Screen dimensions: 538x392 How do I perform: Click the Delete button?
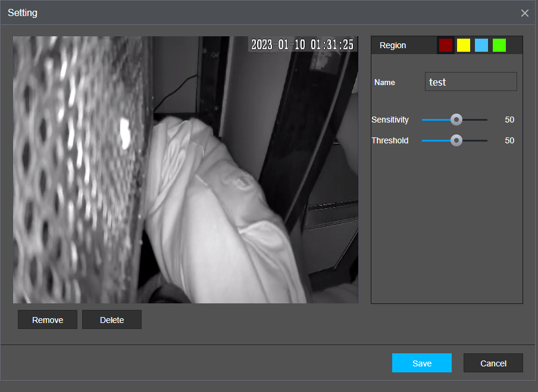click(x=112, y=319)
